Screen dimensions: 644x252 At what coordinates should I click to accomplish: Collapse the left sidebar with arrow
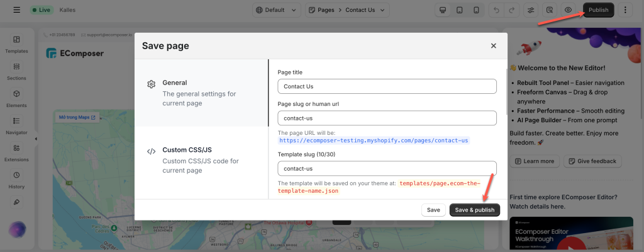pyautogui.click(x=36, y=139)
